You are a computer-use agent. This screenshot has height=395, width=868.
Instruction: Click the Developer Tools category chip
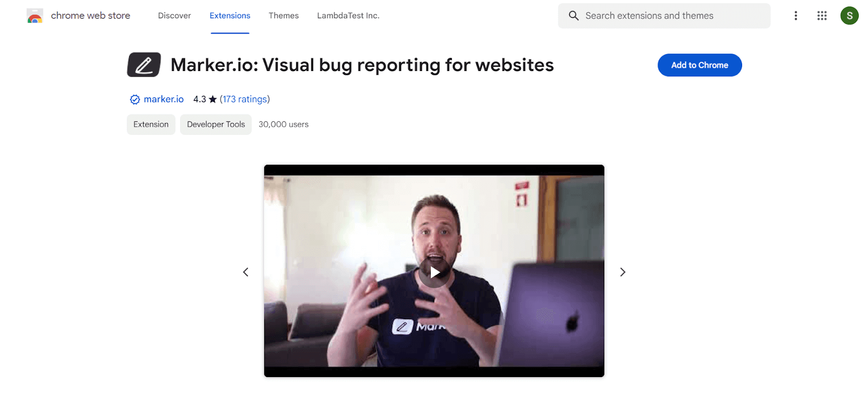click(216, 125)
